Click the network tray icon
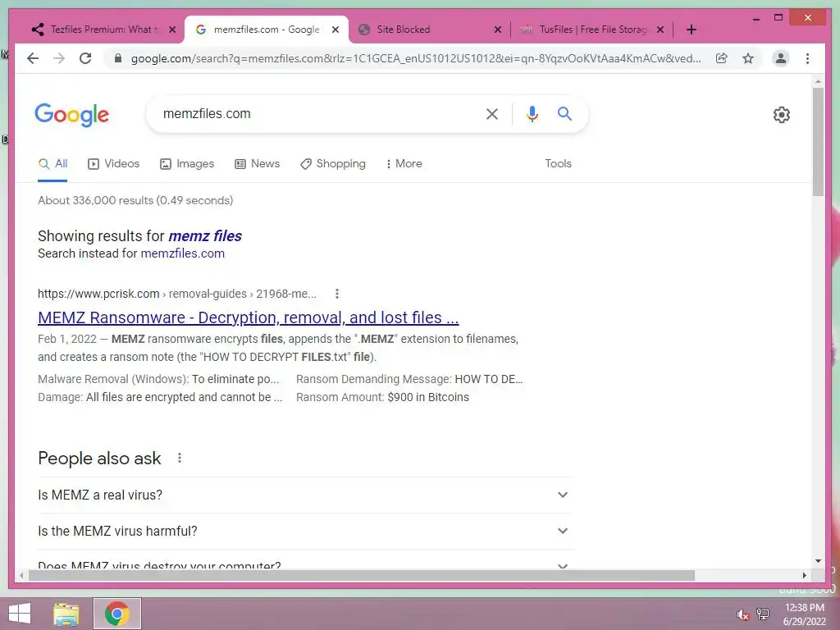This screenshot has height=630, width=840. (x=763, y=614)
